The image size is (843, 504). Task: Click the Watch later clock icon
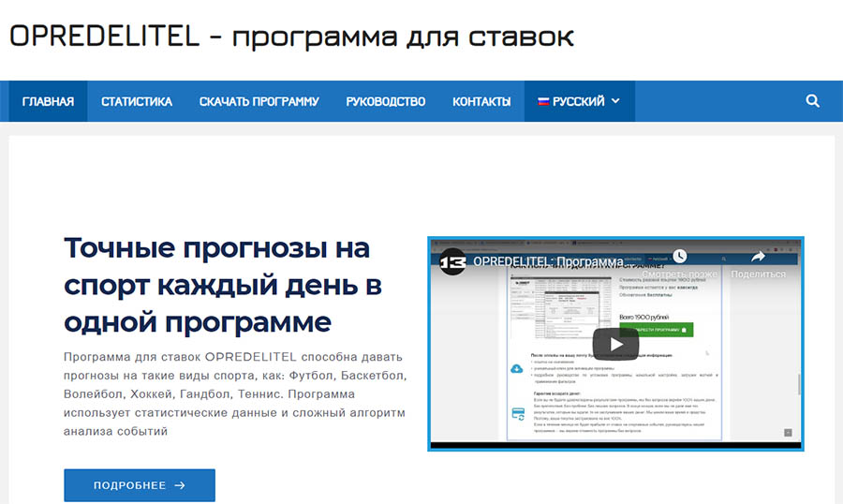tap(680, 256)
